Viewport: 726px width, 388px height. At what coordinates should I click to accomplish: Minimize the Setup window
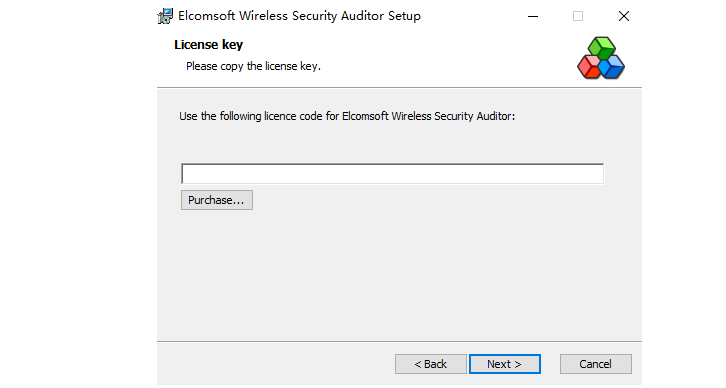coord(533,16)
